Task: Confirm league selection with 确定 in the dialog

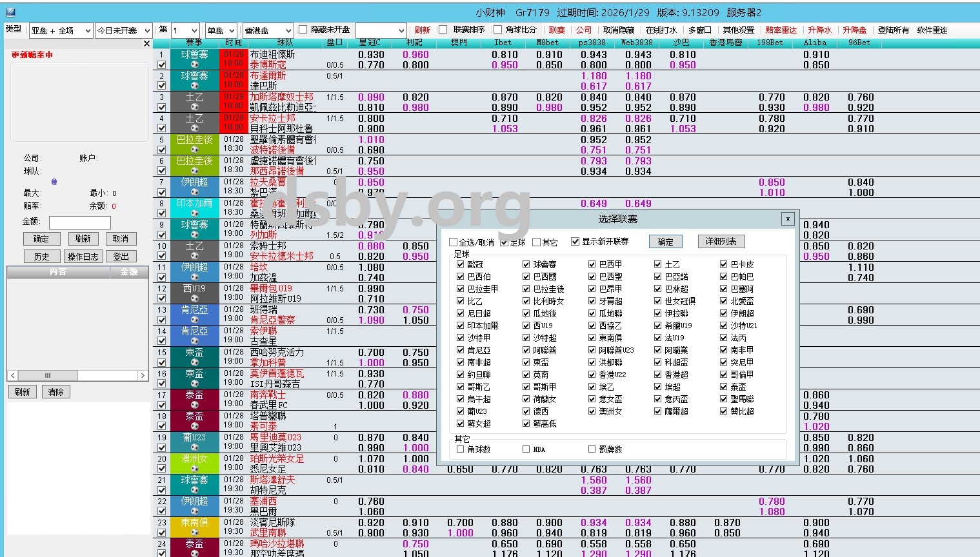Action: (665, 242)
